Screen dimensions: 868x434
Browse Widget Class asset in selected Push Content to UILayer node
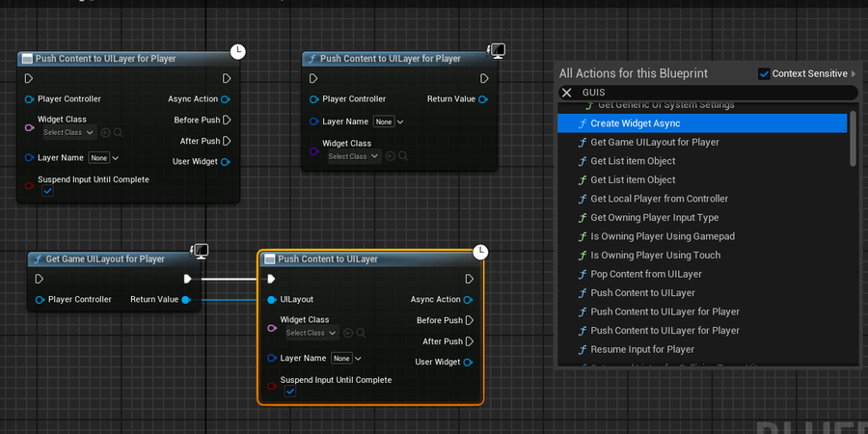[361, 334]
